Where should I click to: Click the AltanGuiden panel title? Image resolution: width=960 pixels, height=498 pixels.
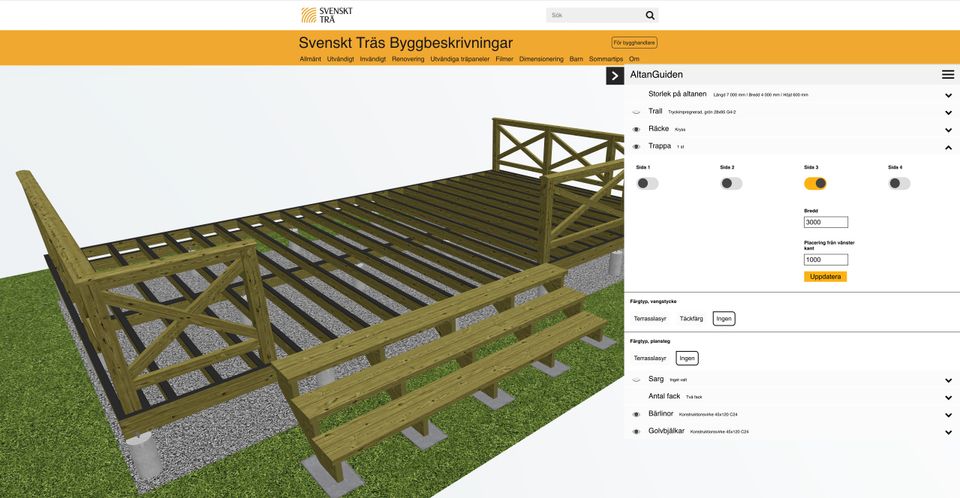tap(656, 75)
